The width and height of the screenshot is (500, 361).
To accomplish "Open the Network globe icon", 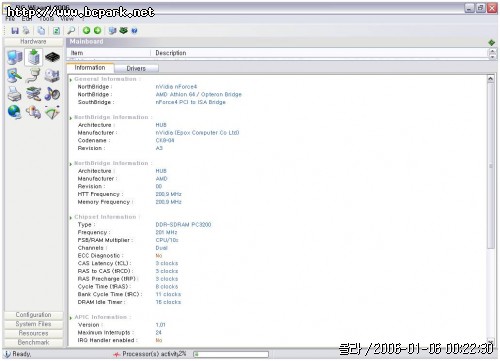I will click(x=15, y=112).
